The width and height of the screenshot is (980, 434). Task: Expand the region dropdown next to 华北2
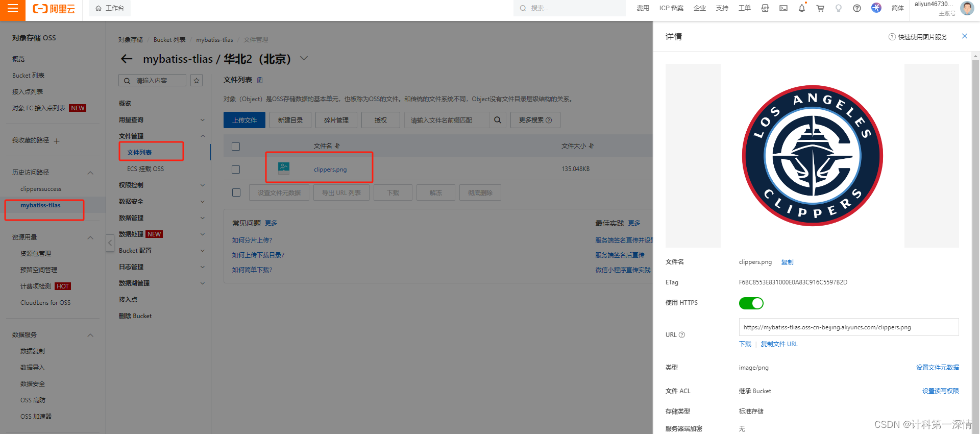304,59
